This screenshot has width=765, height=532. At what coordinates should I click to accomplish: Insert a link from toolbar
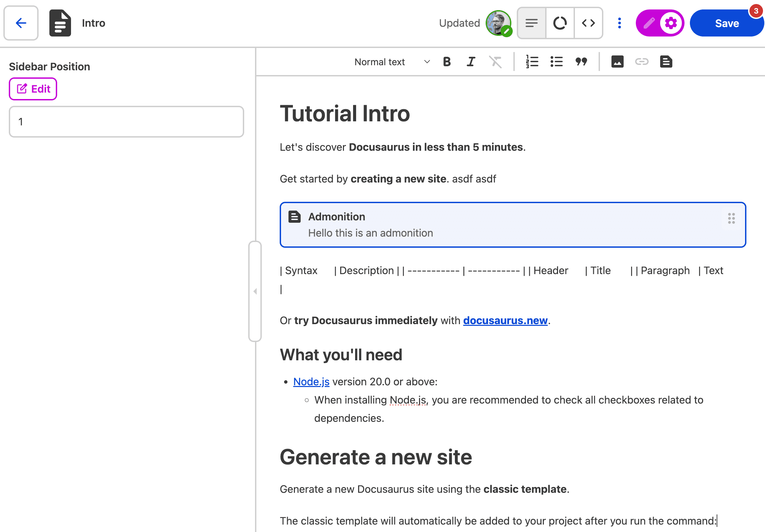pyautogui.click(x=642, y=62)
